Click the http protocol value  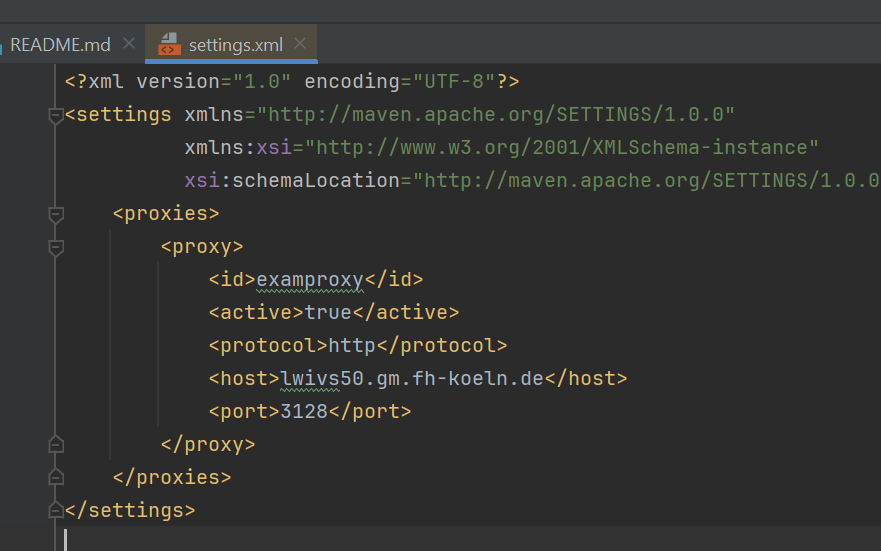click(x=352, y=345)
